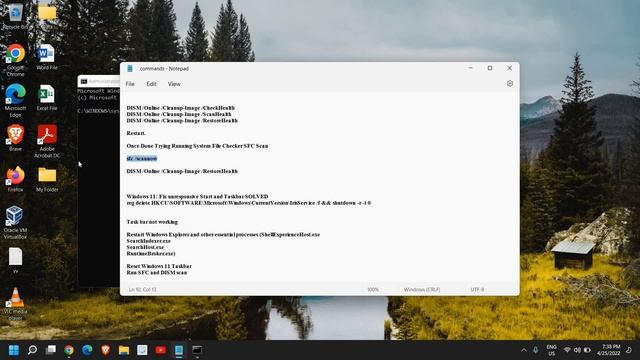The width and height of the screenshot is (640, 360).
Task: Open Brave from the taskbar
Action: (x=106, y=350)
